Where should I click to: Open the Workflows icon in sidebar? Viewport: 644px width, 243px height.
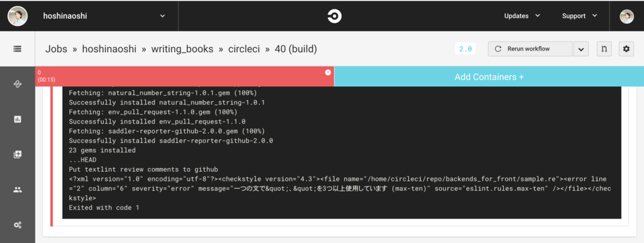17,84
